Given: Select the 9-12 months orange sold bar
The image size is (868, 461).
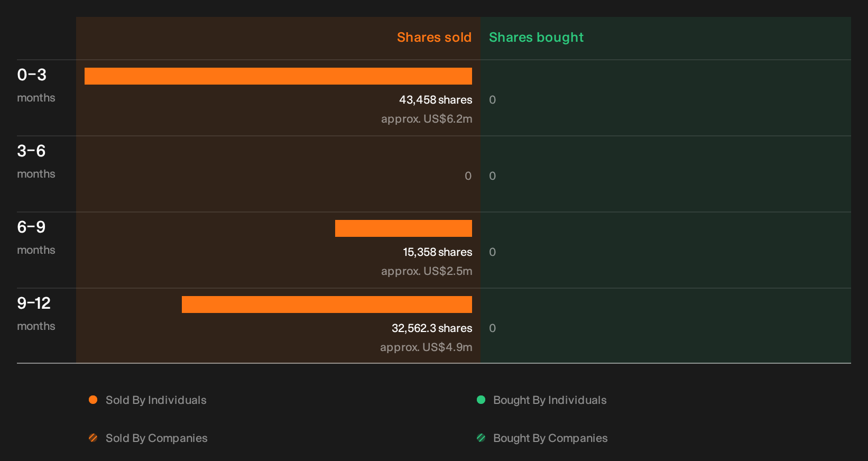Looking at the screenshot, I should coord(327,305).
